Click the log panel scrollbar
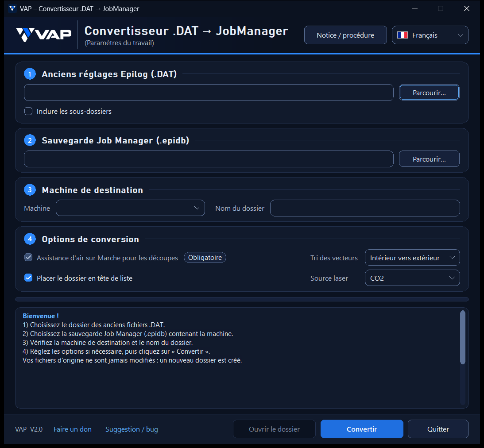 pyautogui.click(x=462, y=337)
